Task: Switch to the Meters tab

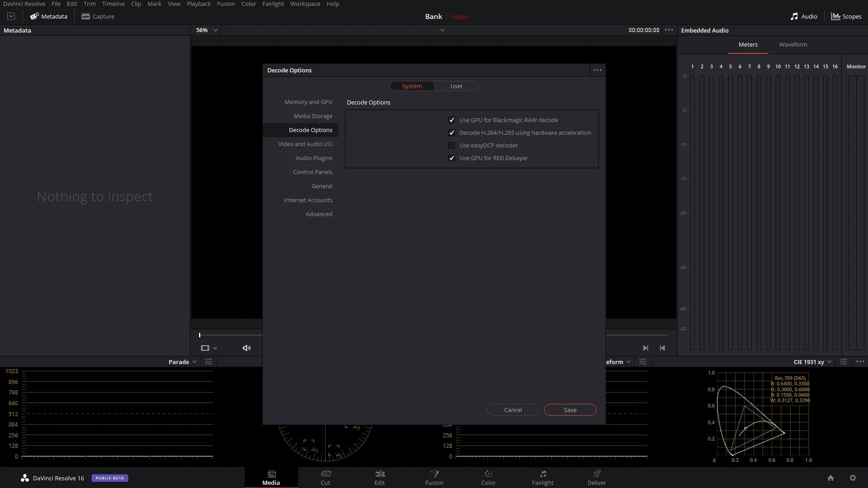Action: 748,44
